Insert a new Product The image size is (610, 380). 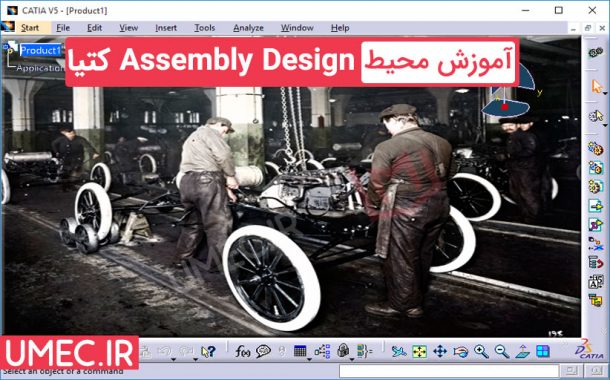(x=595, y=168)
